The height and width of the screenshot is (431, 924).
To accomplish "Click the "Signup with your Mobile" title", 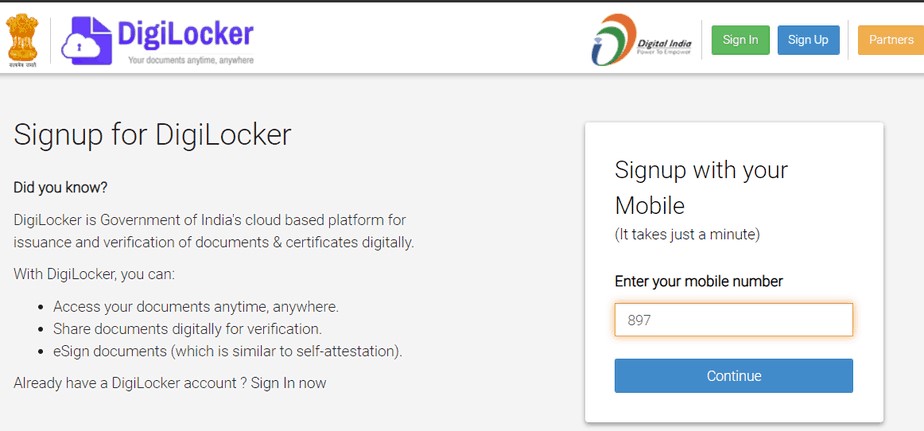I will 701,187.
